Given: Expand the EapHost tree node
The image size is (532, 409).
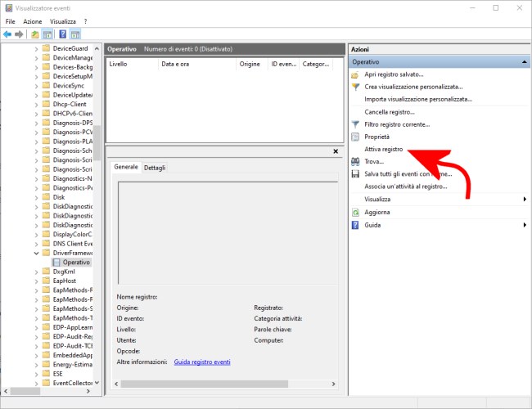Looking at the screenshot, I should 36,281.
